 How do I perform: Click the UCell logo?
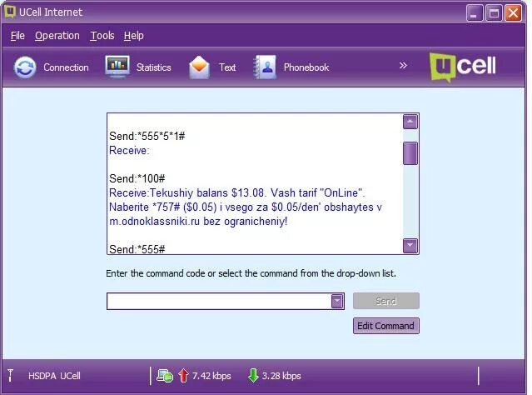pos(462,67)
